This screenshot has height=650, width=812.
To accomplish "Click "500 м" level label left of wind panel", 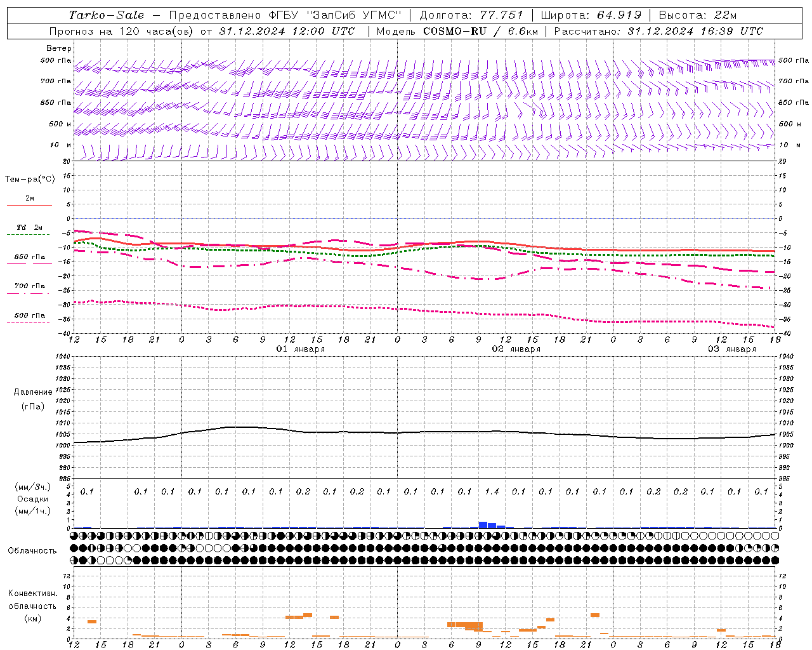I will [x=60, y=124].
